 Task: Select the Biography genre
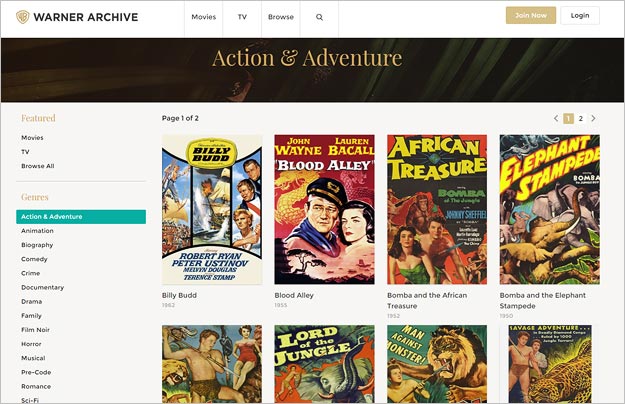[37, 245]
